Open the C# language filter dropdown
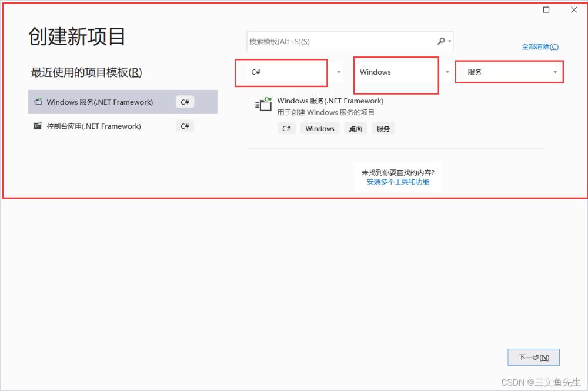The width and height of the screenshot is (588, 391). click(338, 72)
